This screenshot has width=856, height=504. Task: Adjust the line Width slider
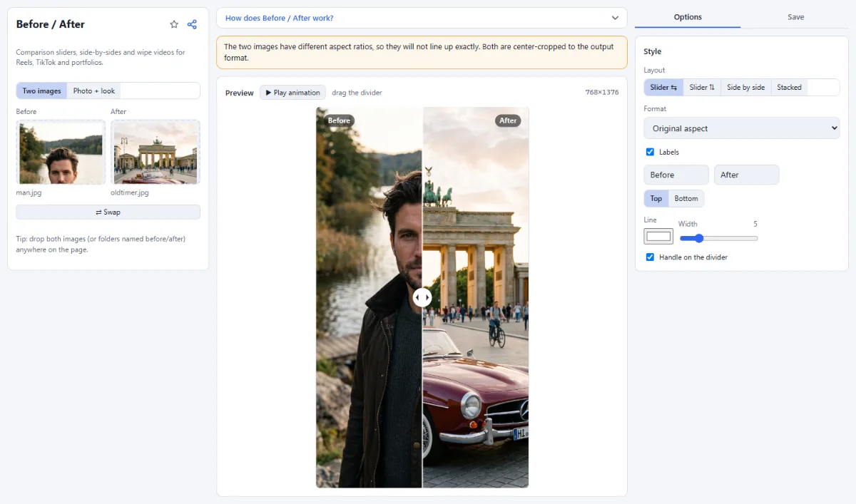coord(718,238)
